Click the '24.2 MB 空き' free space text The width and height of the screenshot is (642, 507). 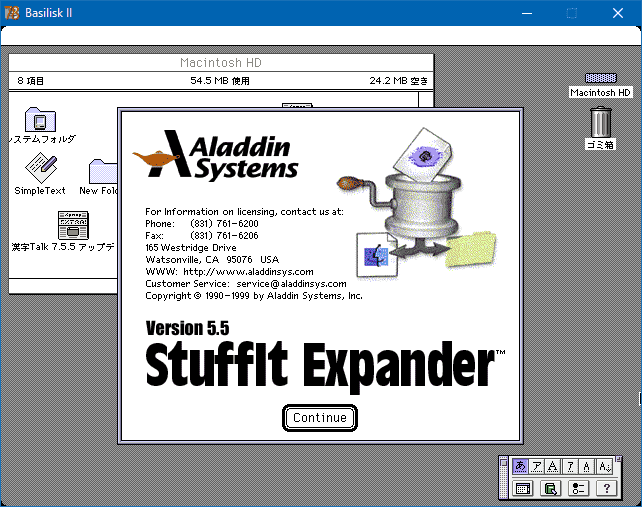tap(398, 81)
